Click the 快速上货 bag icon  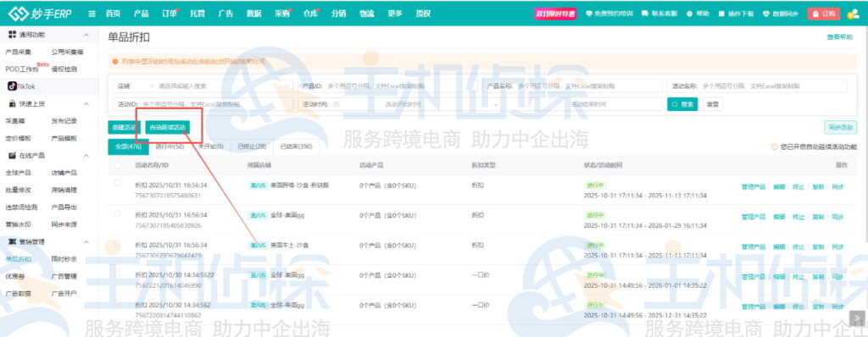pos(12,103)
